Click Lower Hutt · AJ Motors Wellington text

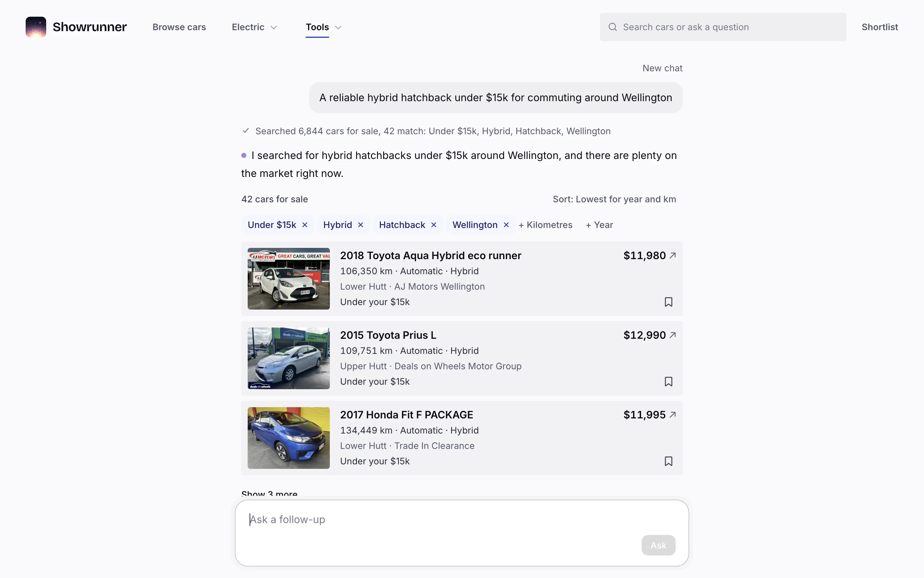click(x=412, y=286)
